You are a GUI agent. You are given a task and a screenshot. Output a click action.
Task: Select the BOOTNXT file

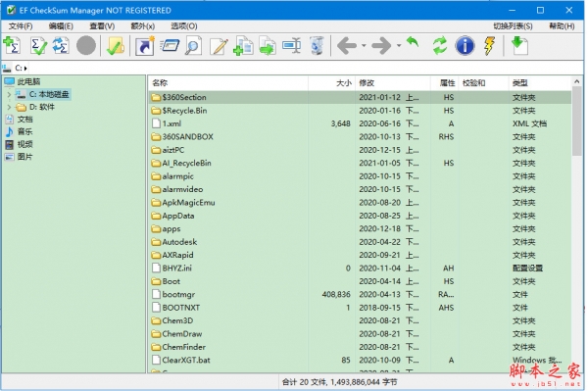(x=360, y=308)
